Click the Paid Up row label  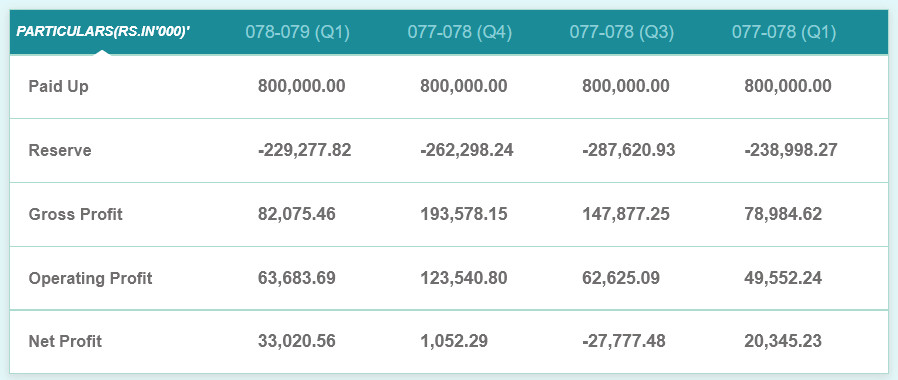(58, 87)
